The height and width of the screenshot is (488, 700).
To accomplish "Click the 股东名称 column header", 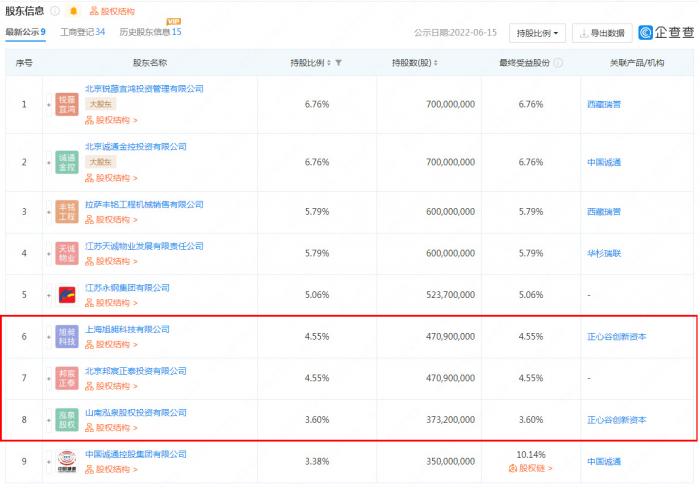I will pyautogui.click(x=150, y=63).
